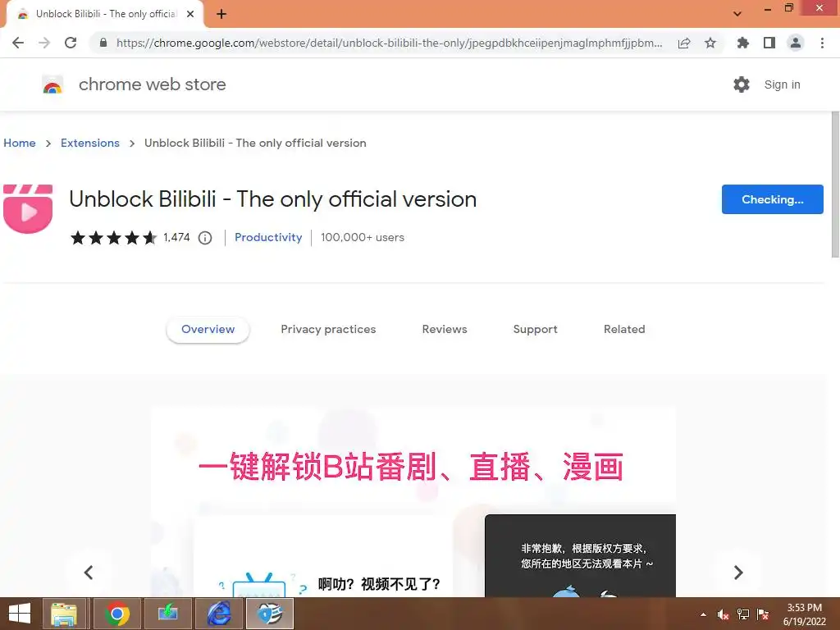Show hidden system tray icons
The image size is (840, 630).
703,614
